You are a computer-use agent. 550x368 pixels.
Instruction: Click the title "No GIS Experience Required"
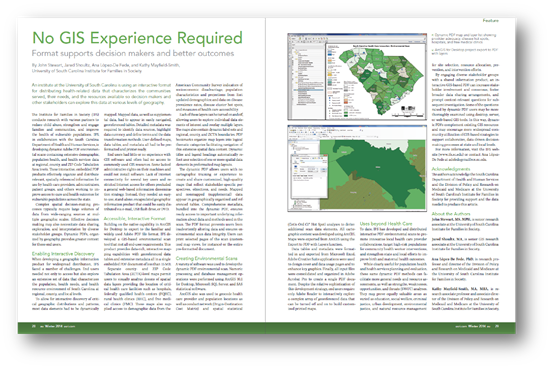tap(137, 38)
